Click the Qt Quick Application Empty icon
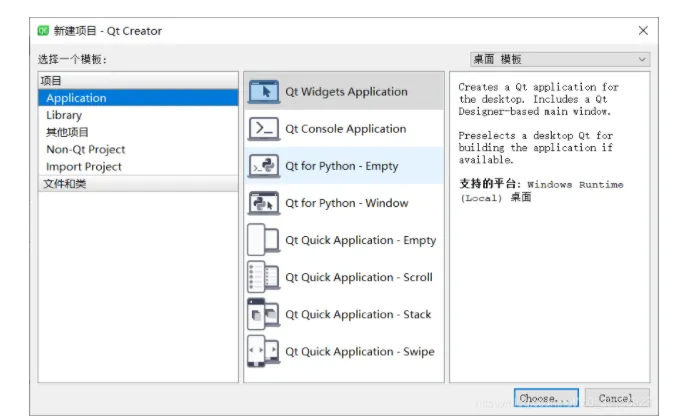 263,240
